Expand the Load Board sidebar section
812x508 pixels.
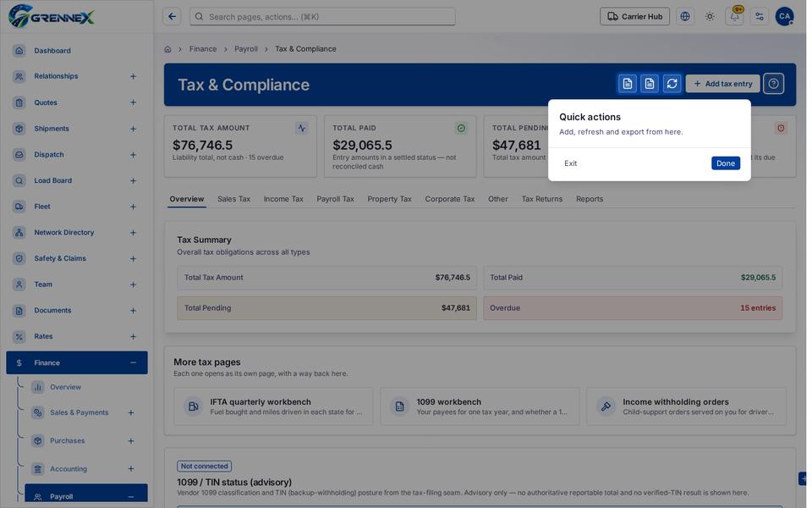[133, 180]
